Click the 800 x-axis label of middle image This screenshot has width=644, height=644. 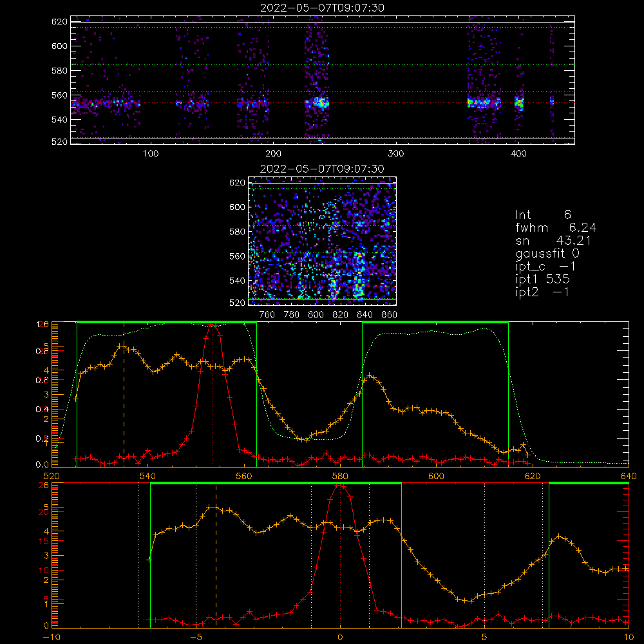pos(316,315)
